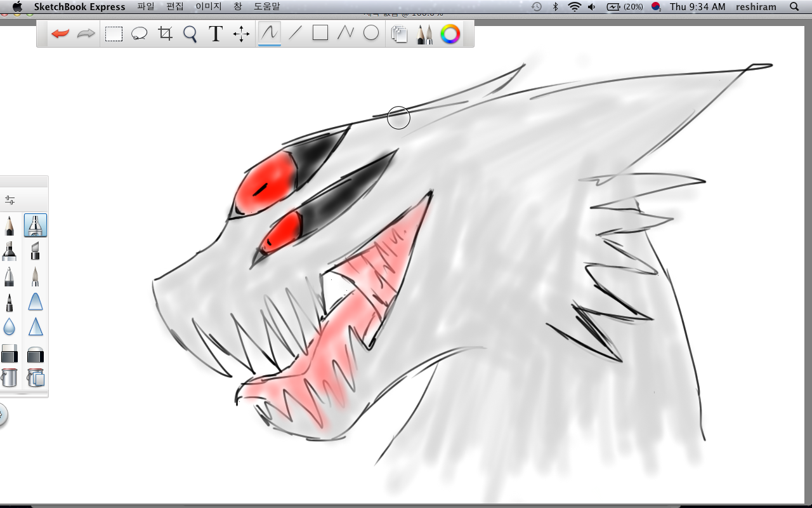Open the 파일 menu

[145, 6]
